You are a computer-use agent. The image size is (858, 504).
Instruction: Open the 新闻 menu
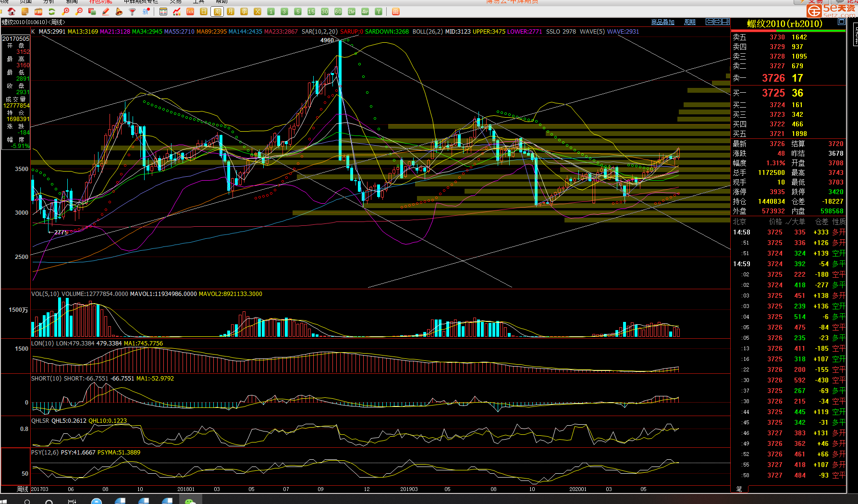click(72, 1)
